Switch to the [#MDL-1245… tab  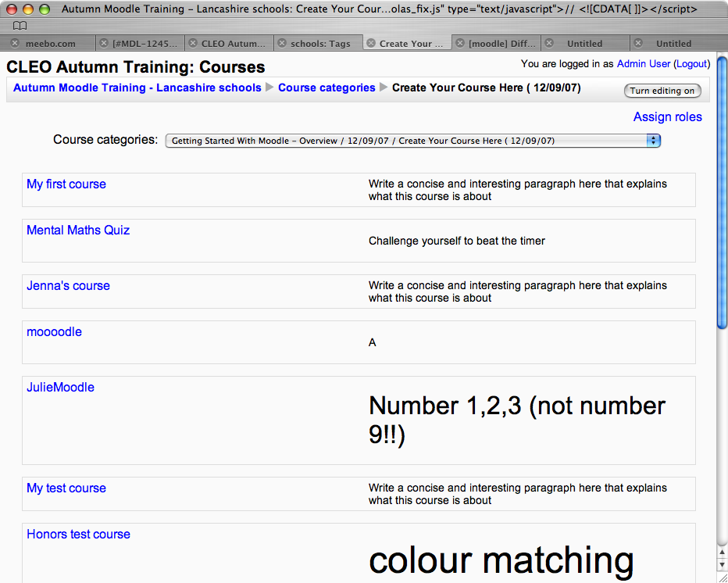(145, 44)
